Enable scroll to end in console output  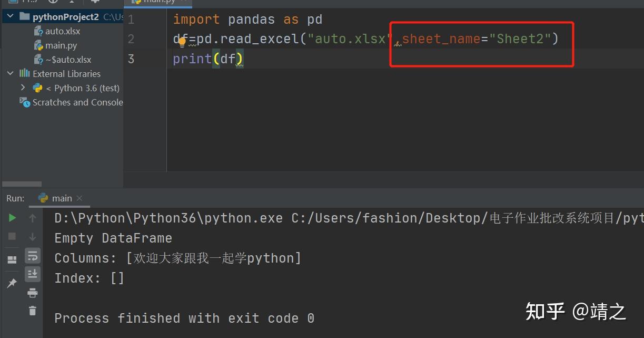click(33, 274)
